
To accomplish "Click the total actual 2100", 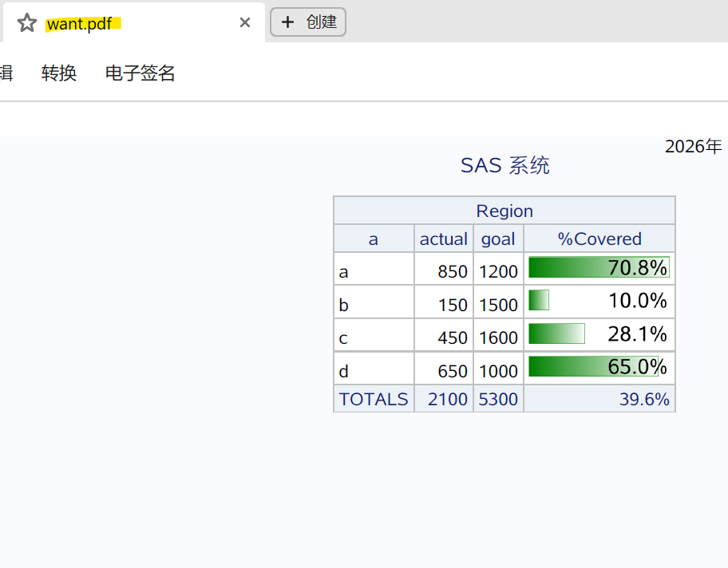I will pyautogui.click(x=448, y=399).
